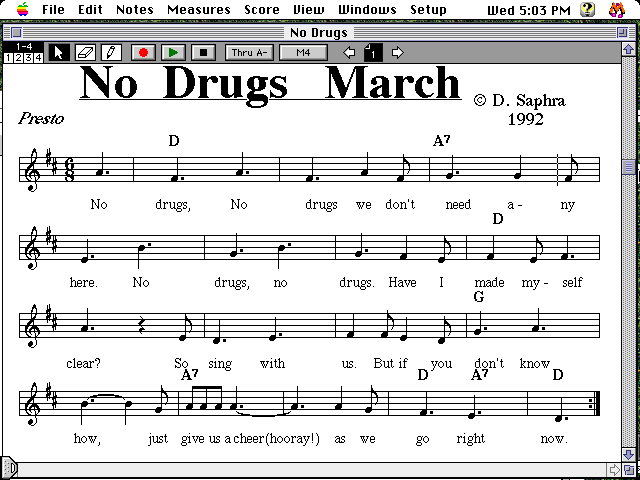Click the Presto tempo marking
The image size is (640, 480).
click(x=41, y=119)
